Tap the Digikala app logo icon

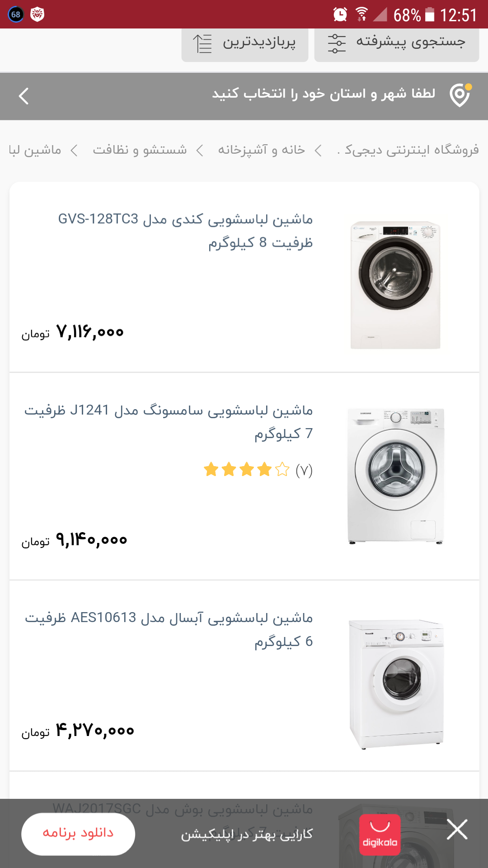380,835
